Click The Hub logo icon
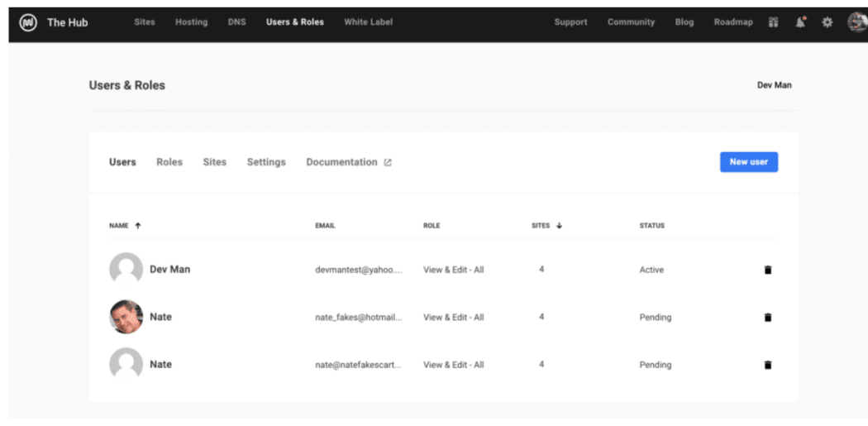The image size is (868, 426). pyautogui.click(x=27, y=22)
